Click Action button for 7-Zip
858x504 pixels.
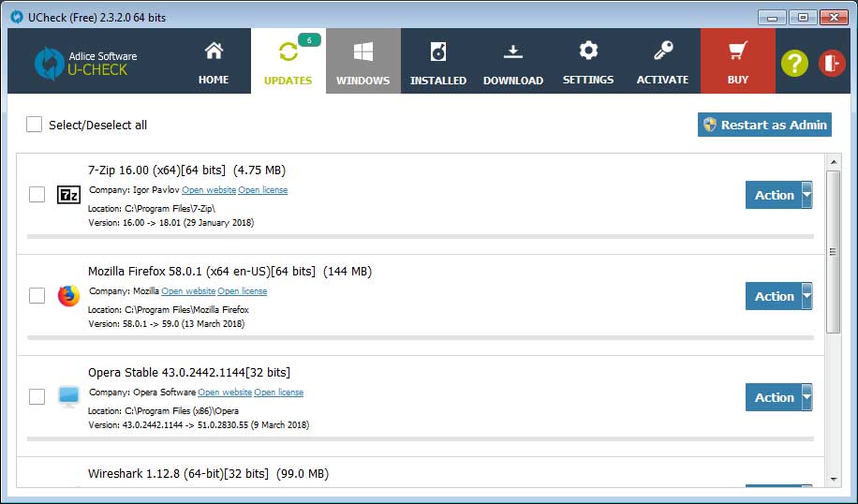click(774, 195)
